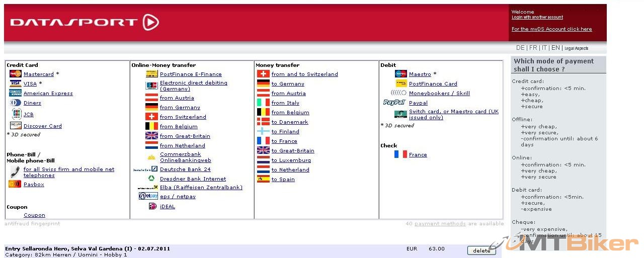Viewport: 644px width, 258px height.
Task: Switch language to FR
Action: (x=533, y=48)
